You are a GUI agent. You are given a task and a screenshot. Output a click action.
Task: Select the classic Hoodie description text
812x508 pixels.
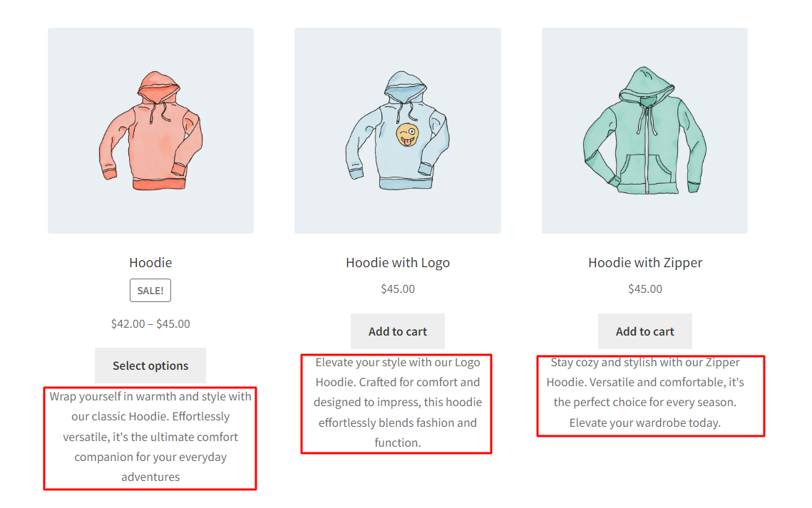[x=150, y=436]
